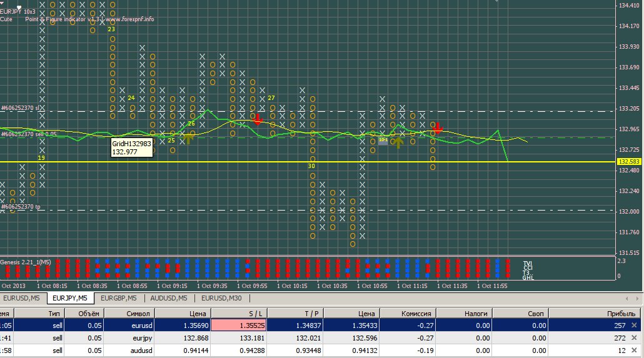The image size is (644, 358).
Task: Click the 1 Oct 09:55 time axis label
Action: pos(252,286)
